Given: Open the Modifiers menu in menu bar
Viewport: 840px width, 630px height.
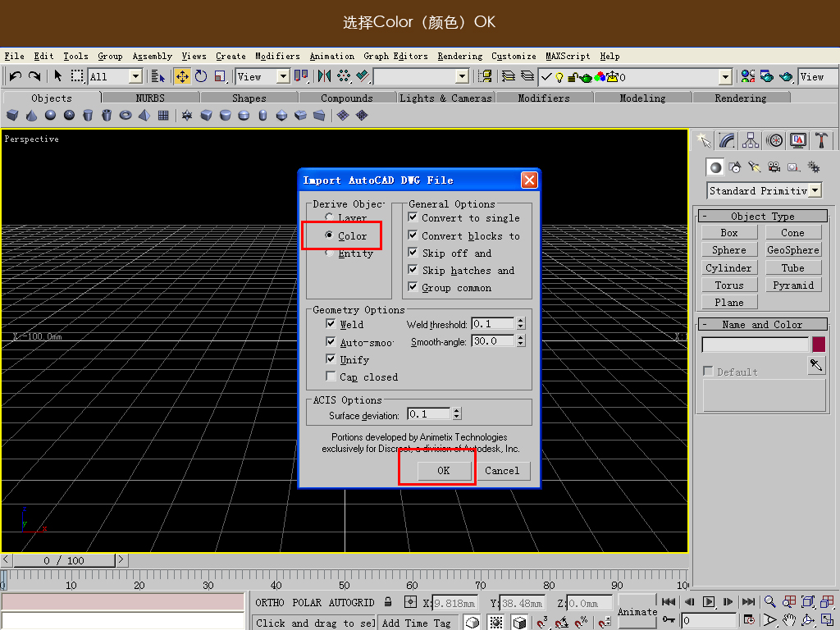Looking at the screenshot, I should click(277, 57).
